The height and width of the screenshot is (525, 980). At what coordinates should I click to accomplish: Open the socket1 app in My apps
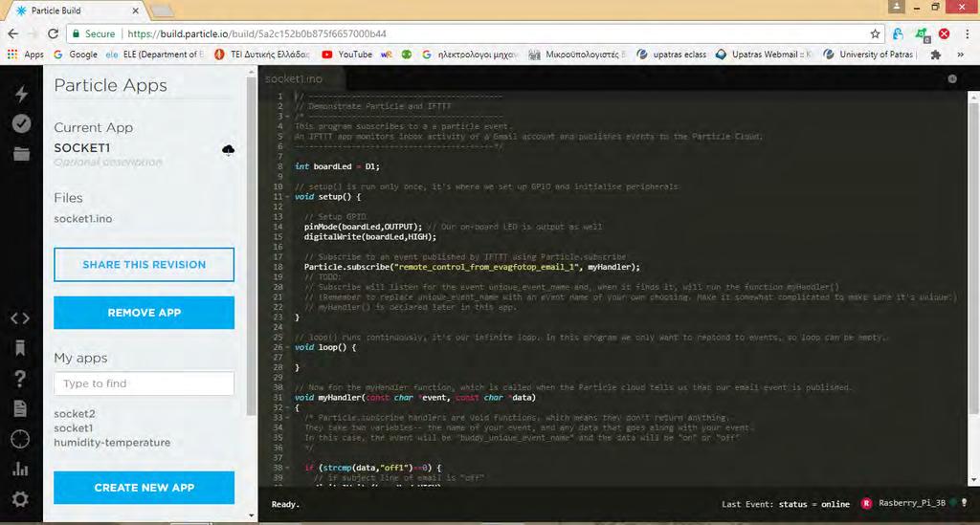tap(73, 428)
